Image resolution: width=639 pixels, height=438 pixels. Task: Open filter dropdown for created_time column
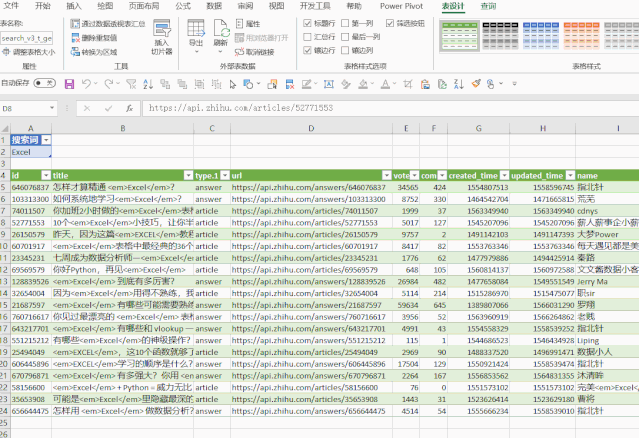[x=505, y=176]
